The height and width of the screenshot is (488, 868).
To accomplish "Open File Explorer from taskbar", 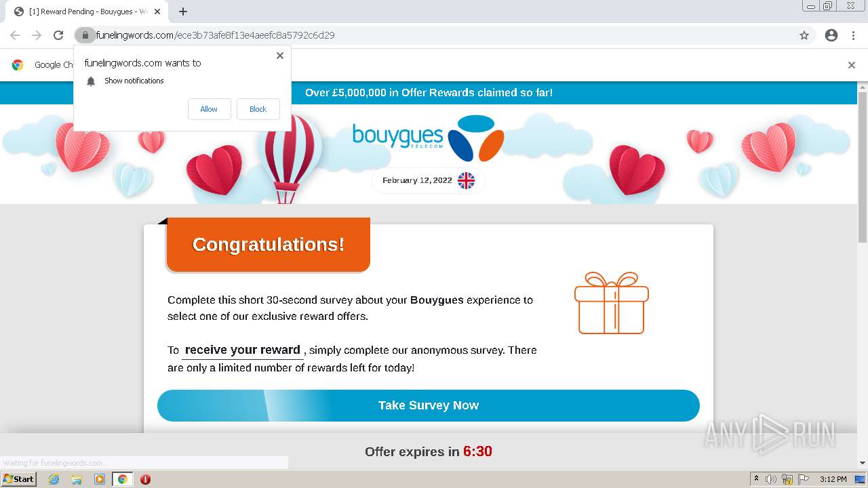I will point(77,479).
